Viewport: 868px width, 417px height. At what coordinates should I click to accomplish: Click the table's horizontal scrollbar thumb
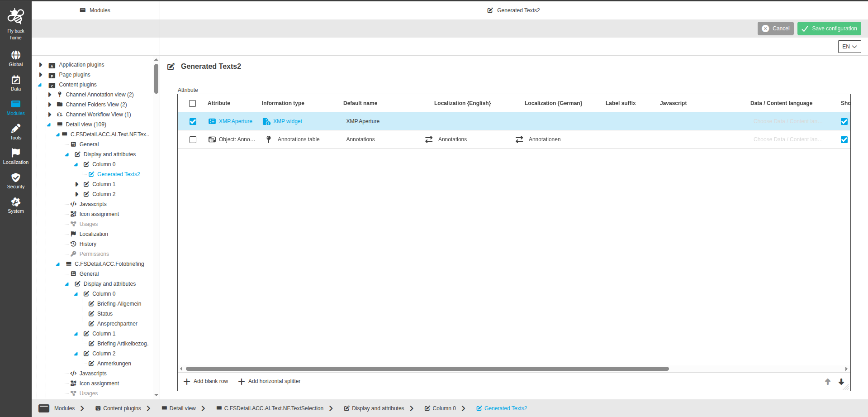click(x=427, y=369)
